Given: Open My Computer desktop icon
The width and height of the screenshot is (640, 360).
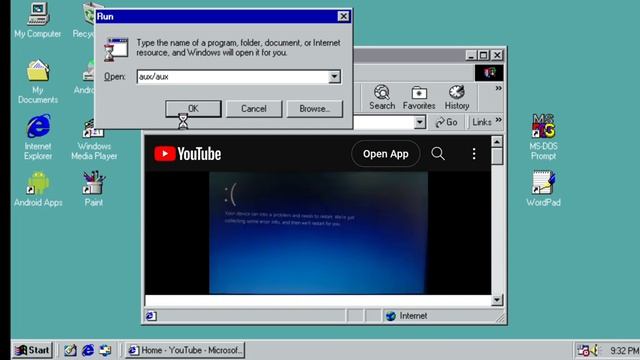Looking at the screenshot, I should click(x=38, y=20).
